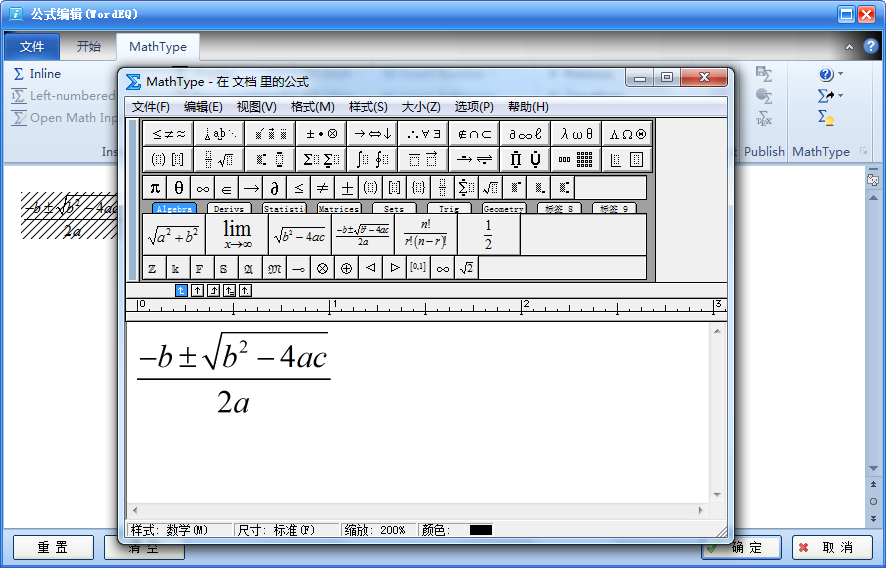
Task: Switch to the Trig tab
Action: (x=449, y=209)
